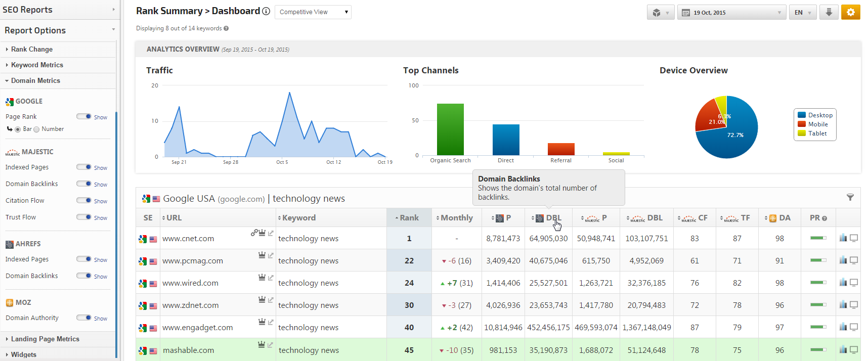This screenshot has width=868, height=361.
Task: Click the download arrow icon in top toolbar
Action: [x=829, y=12]
